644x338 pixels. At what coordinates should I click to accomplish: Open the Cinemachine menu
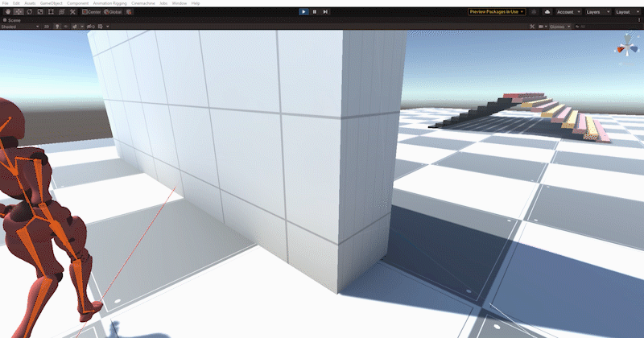point(143,3)
